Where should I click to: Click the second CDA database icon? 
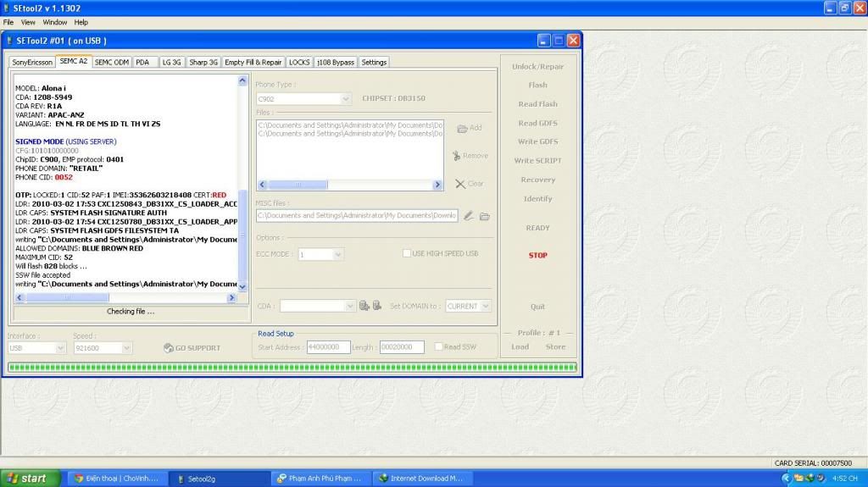(377, 306)
